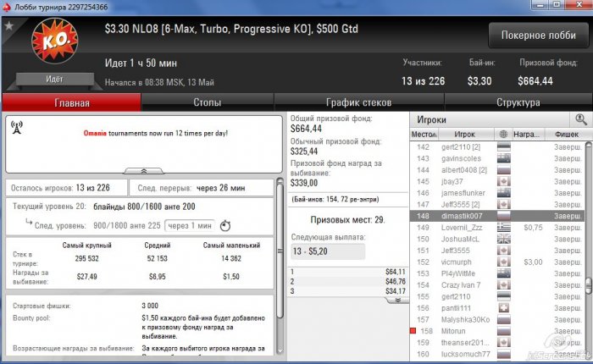Maximize the tournament lobby window
Screen dimensions: 593x364
557,5
